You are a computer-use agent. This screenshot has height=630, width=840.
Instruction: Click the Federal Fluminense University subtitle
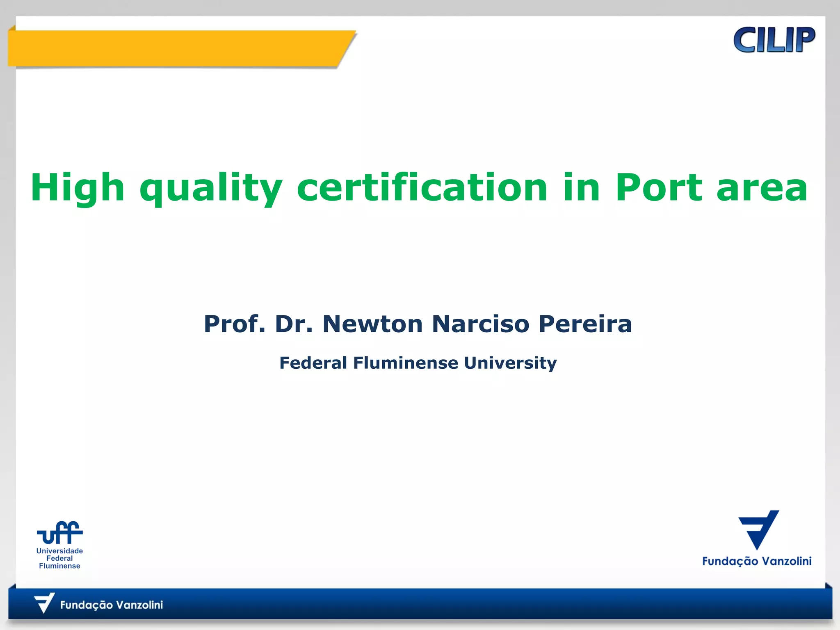click(x=418, y=363)
